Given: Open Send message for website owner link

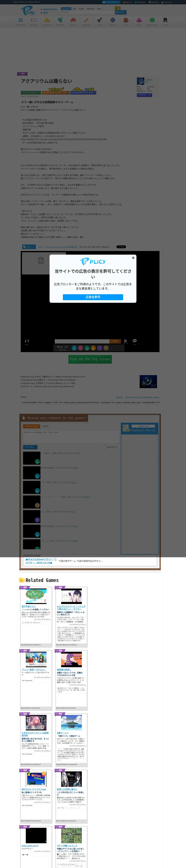Looking at the screenshot, I should (142, 397).
